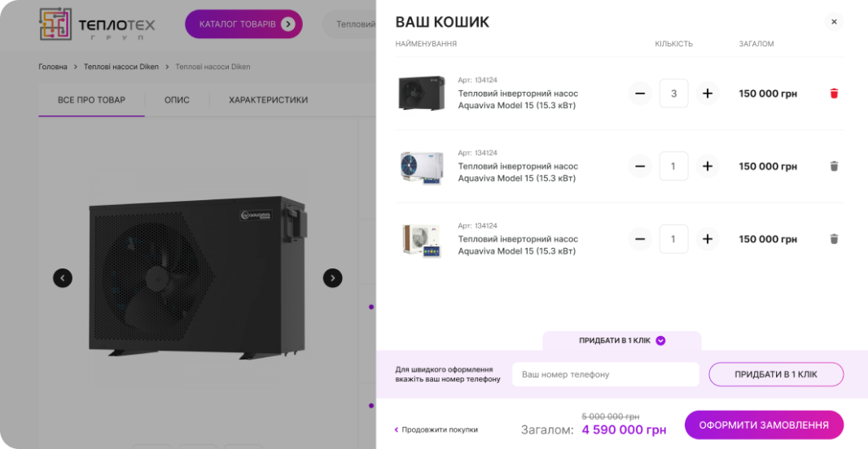Viewport: 868px width, 449px height.
Task: Remove the second cart item via trash icon
Action: tap(834, 166)
